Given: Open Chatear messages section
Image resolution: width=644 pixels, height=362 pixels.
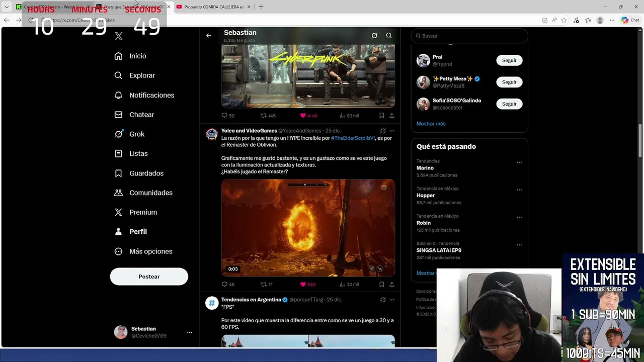Looking at the screenshot, I should 134,115.
